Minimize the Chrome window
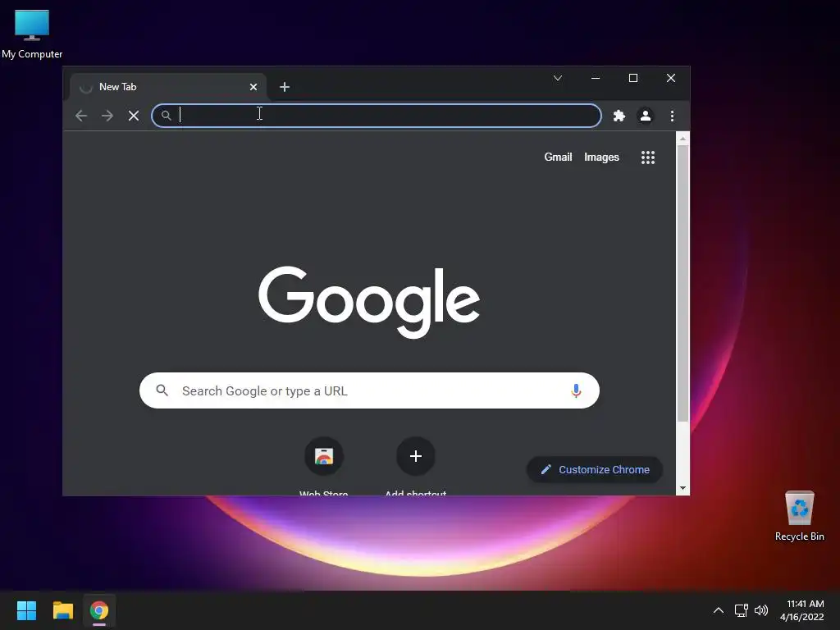 596,78
